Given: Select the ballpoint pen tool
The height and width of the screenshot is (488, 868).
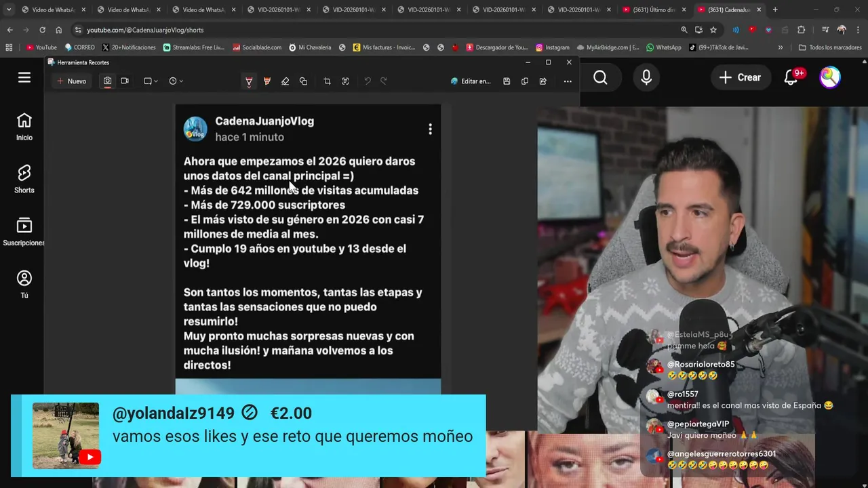Looking at the screenshot, I should tap(249, 81).
